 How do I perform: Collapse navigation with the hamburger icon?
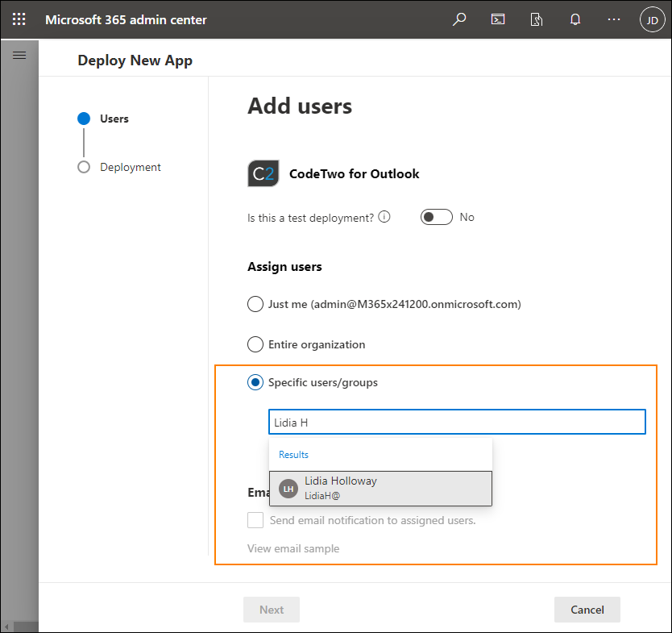(19, 55)
